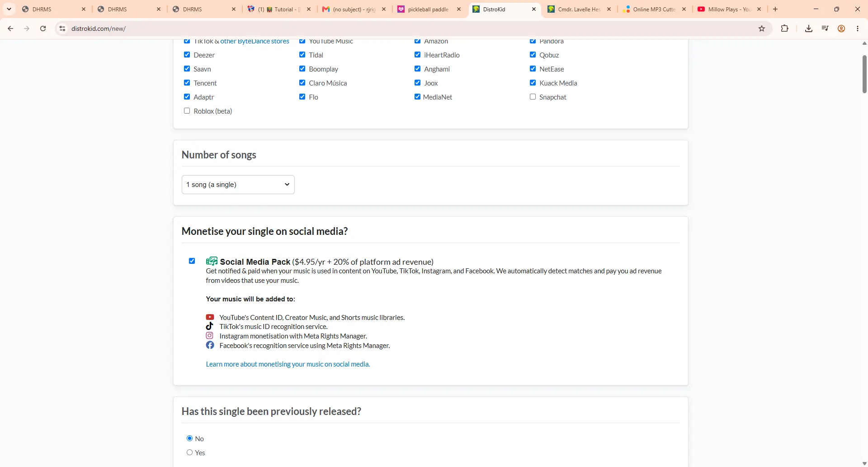The image size is (868, 467).
Task: Switch to the Gmail (no subject) tab
Action: click(x=354, y=9)
